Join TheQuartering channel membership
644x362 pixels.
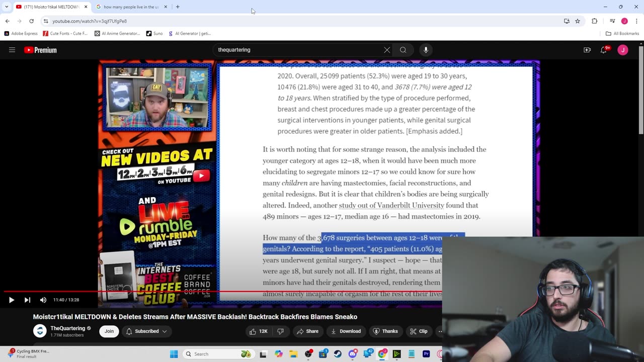(109, 331)
